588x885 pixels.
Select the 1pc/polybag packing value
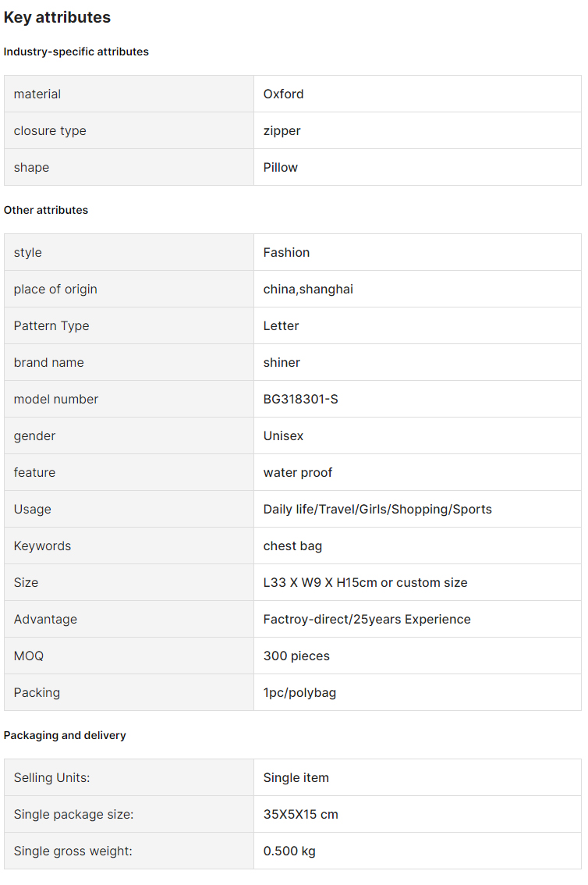[299, 693]
